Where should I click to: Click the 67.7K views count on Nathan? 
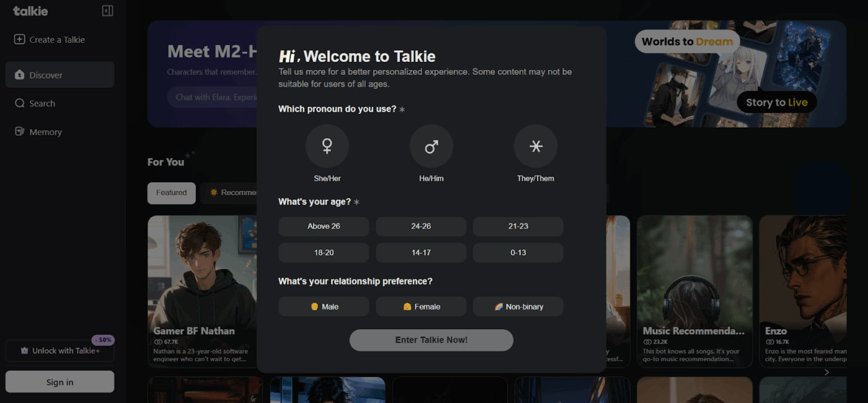click(166, 342)
